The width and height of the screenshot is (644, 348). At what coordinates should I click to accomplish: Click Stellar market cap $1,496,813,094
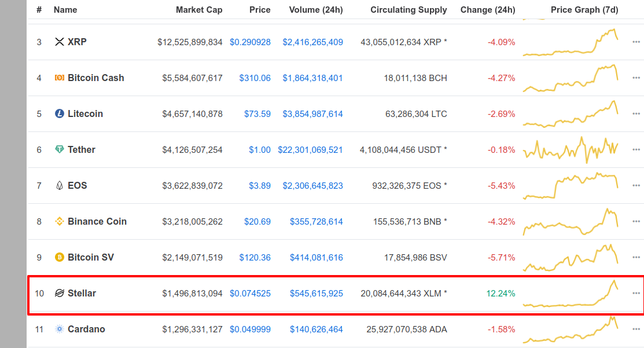tap(192, 294)
